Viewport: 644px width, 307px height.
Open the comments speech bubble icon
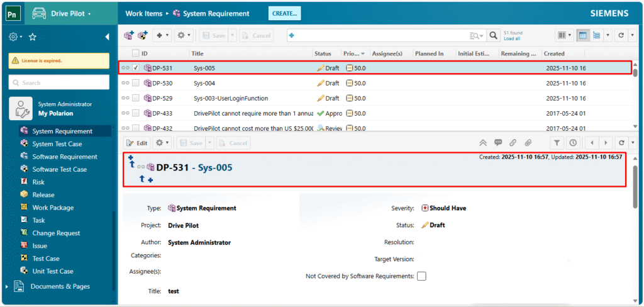(498, 143)
